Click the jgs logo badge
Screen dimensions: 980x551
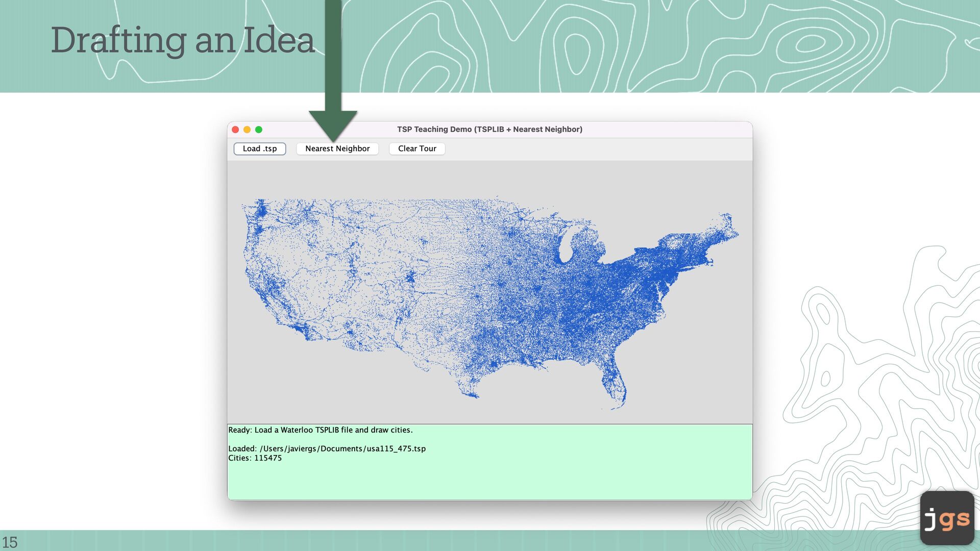click(947, 518)
